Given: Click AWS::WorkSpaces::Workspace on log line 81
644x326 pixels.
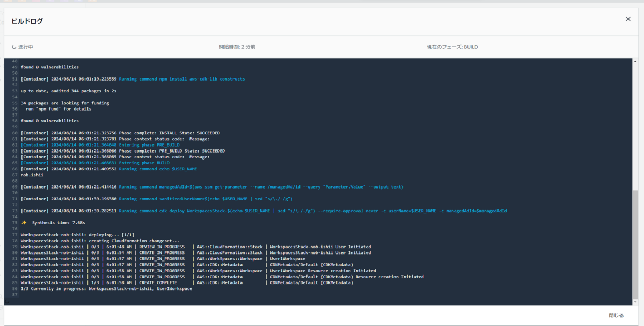Looking at the screenshot, I should point(230,258).
